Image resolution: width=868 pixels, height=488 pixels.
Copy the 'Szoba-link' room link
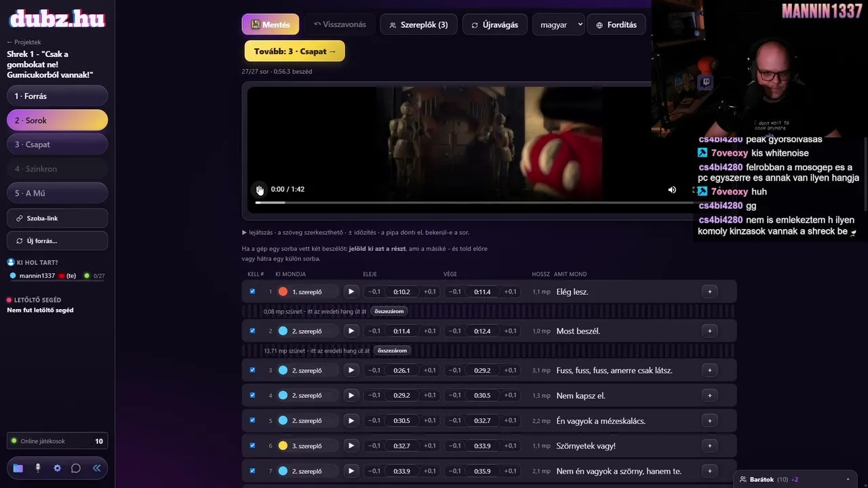pos(57,218)
